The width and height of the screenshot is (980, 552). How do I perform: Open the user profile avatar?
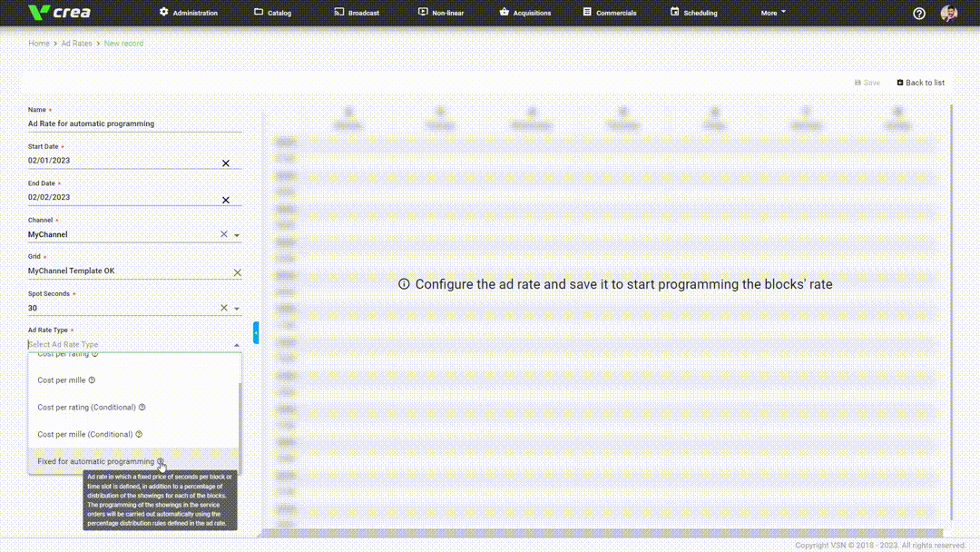tap(949, 13)
